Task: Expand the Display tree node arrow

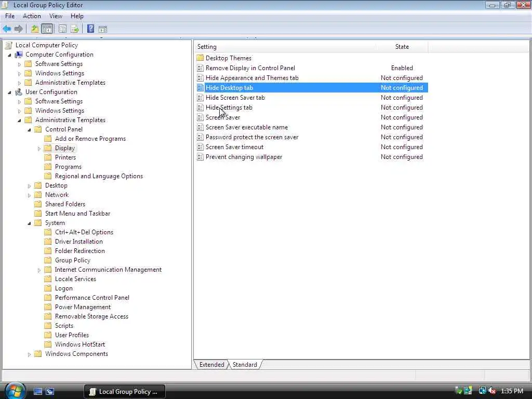Action: click(x=39, y=148)
